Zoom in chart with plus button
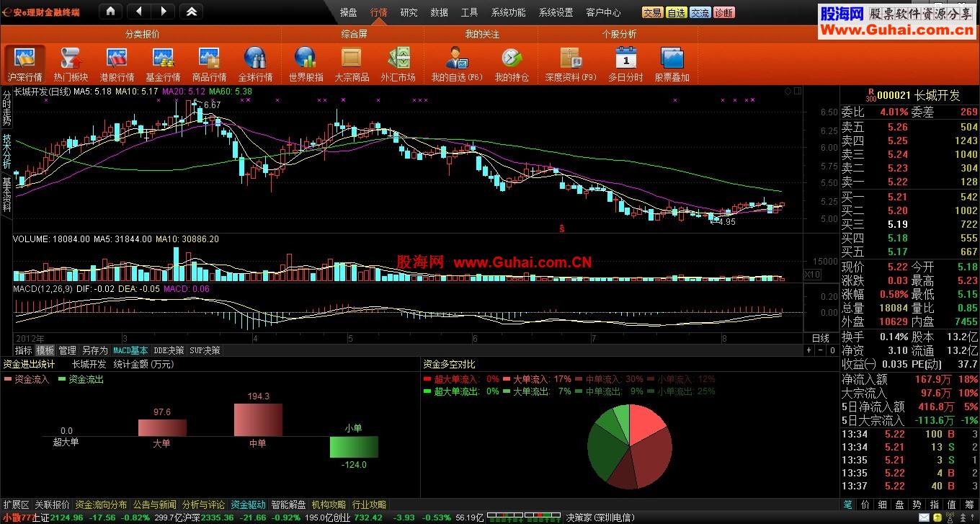Image resolution: width=980 pixels, height=524 pixels. pos(809,350)
